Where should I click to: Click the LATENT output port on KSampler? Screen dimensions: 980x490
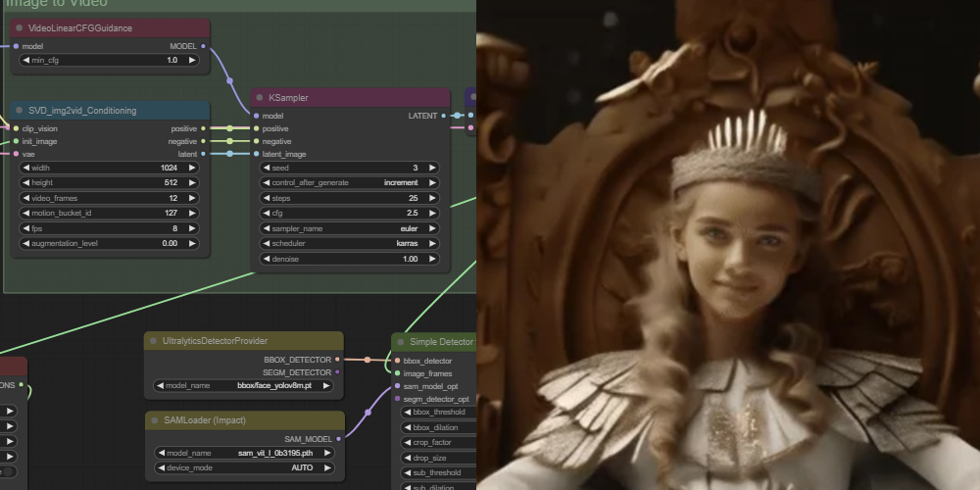click(444, 116)
